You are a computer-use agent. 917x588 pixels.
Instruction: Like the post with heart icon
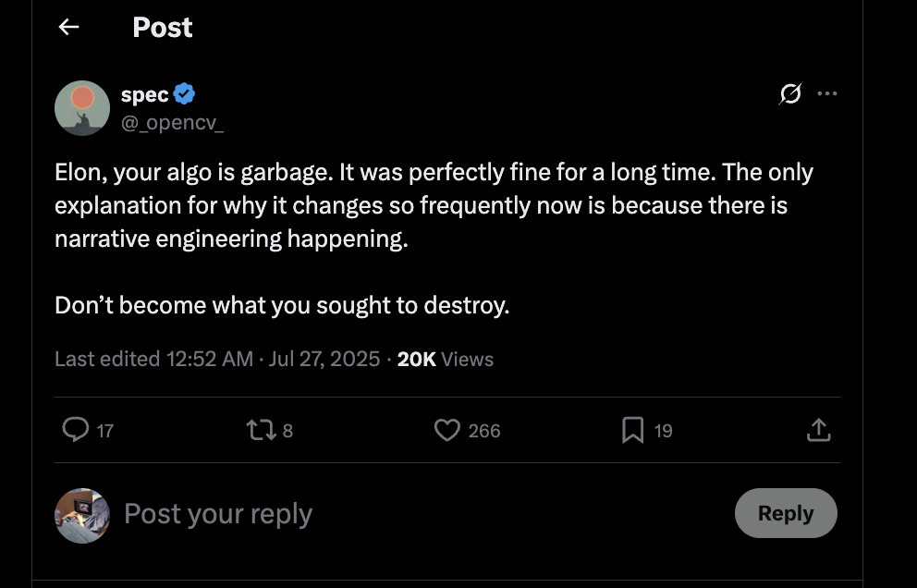pos(447,430)
